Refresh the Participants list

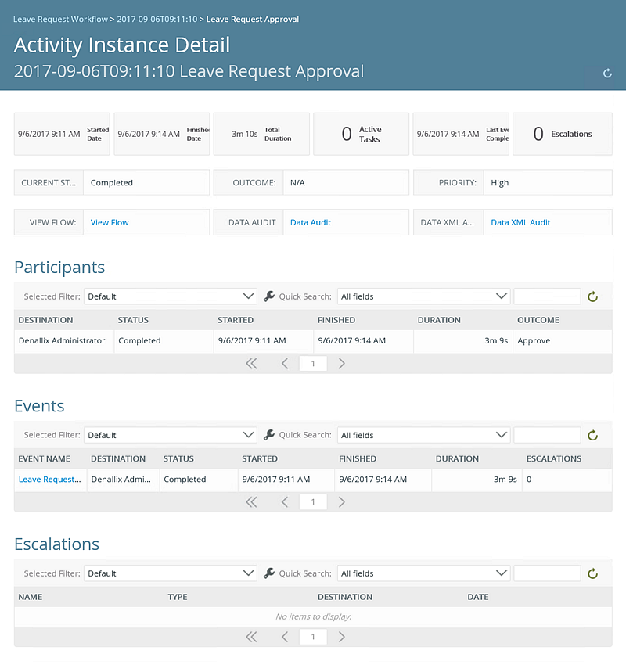592,296
